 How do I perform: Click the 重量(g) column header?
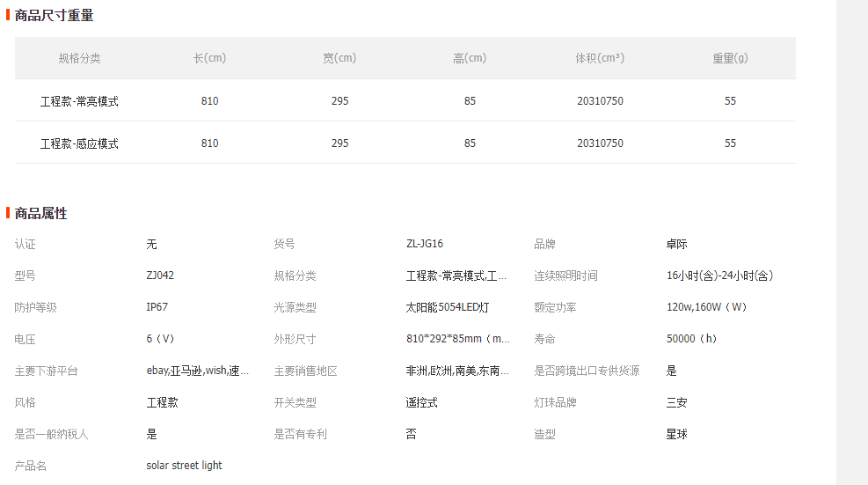click(730, 58)
